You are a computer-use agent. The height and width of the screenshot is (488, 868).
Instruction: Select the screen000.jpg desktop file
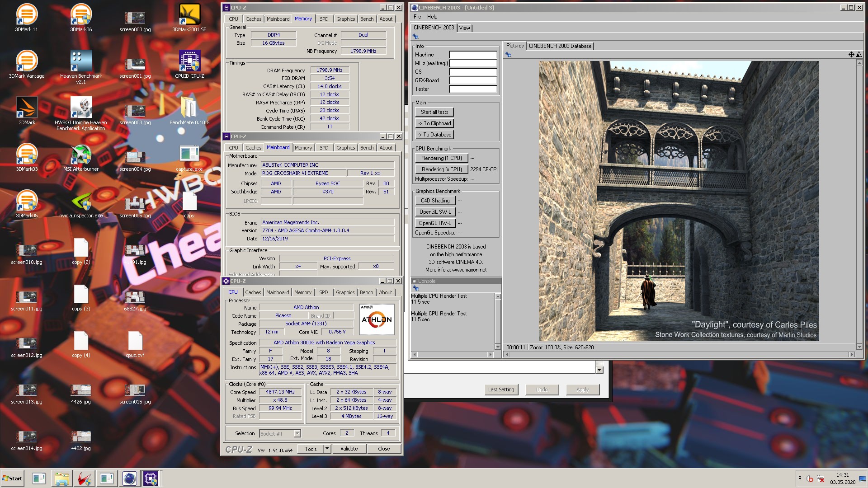pos(135,20)
